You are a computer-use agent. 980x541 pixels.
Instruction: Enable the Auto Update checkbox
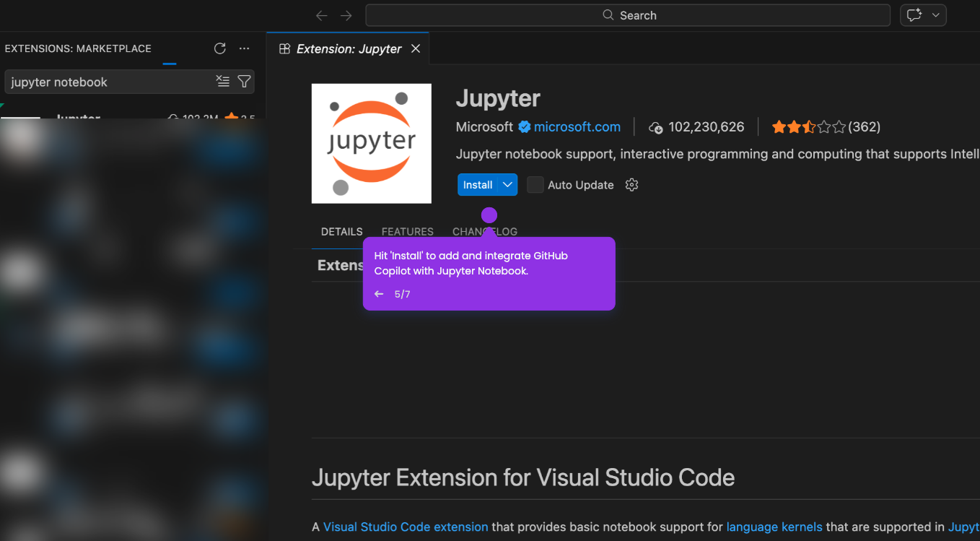tap(535, 185)
